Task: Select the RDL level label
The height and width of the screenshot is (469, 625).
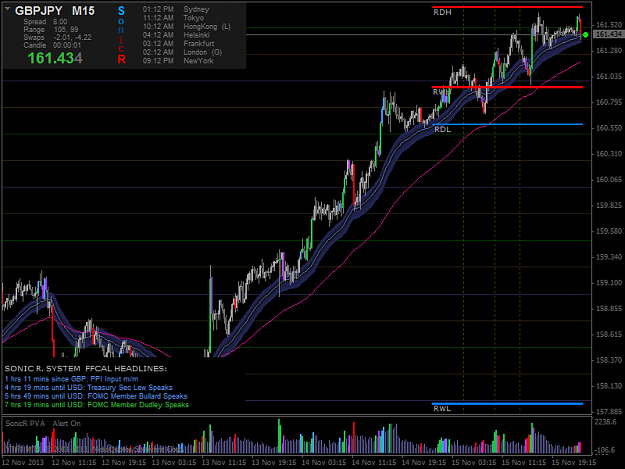Action: coord(442,130)
